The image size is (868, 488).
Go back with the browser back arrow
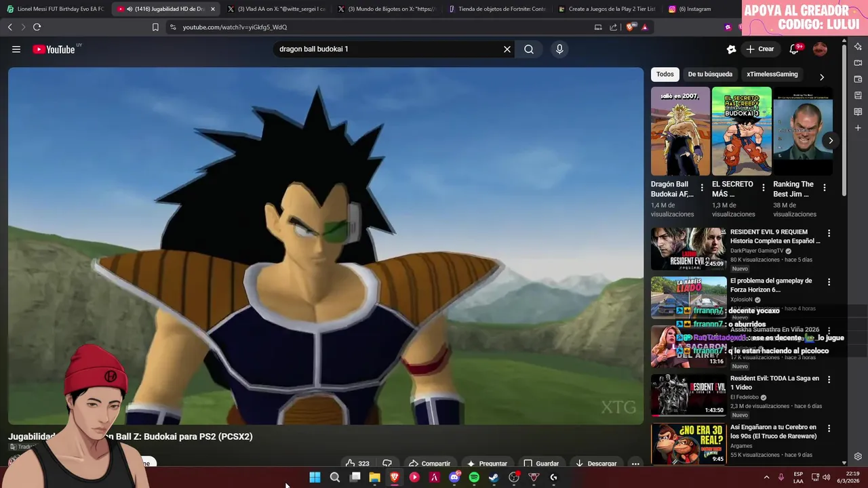pyautogui.click(x=9, y=27)
